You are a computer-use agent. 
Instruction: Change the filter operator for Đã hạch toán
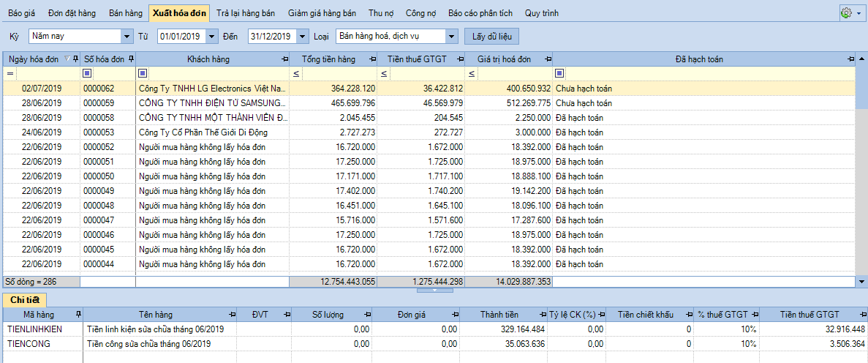tap(559, 73)
